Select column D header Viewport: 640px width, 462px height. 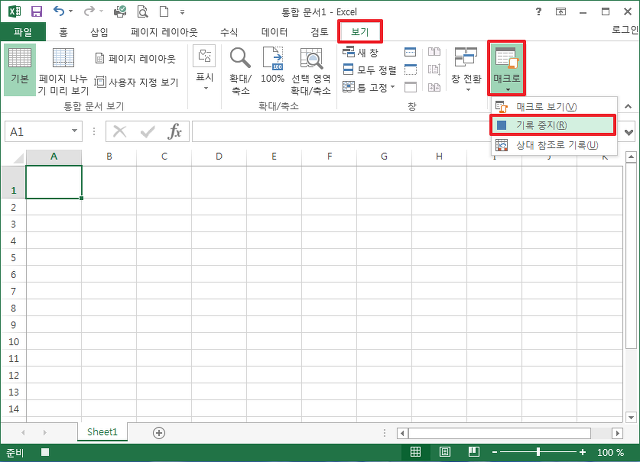coord(219,157)
